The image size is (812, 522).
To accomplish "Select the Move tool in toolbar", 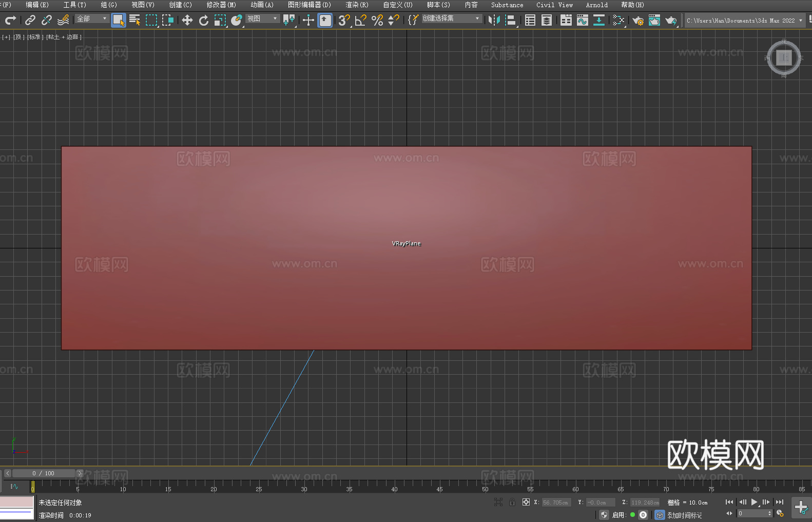I will (187, 20).
